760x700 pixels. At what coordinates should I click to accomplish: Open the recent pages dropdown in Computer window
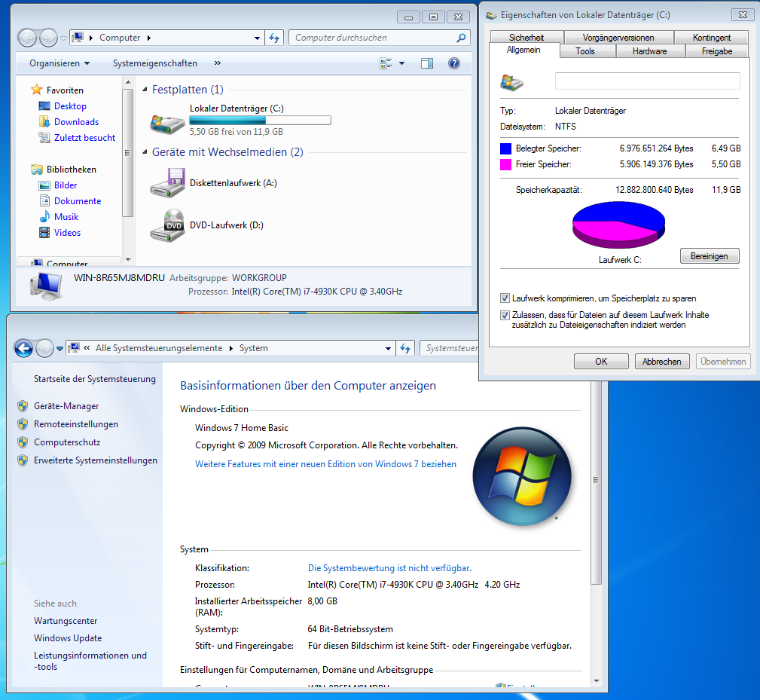[63, 38]
